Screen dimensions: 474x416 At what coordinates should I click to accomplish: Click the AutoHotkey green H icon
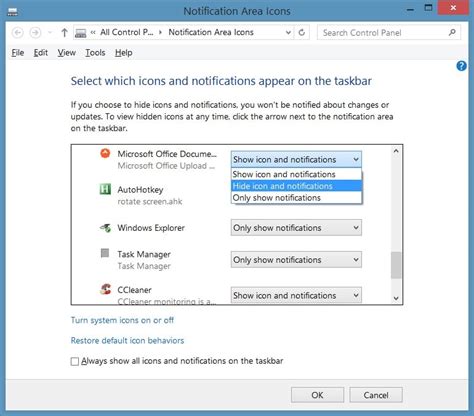click(105, 189)
